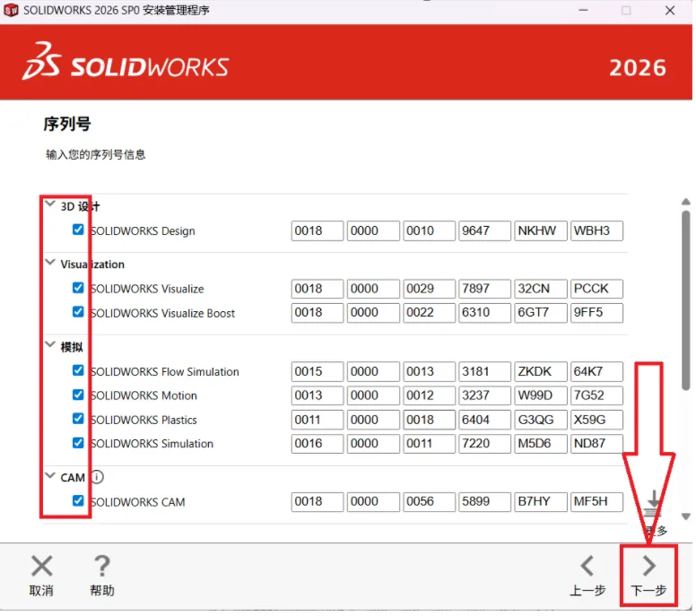Screen dimensions: 696x616
Task: Click Design serial field containing 0018
Action: (318, 232)
